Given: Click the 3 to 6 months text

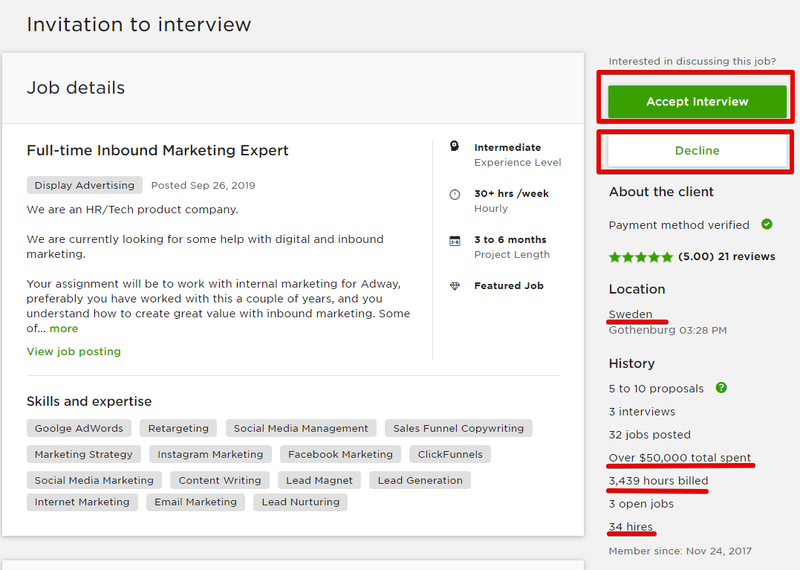Looking at the screenshot, I should 510,240.
